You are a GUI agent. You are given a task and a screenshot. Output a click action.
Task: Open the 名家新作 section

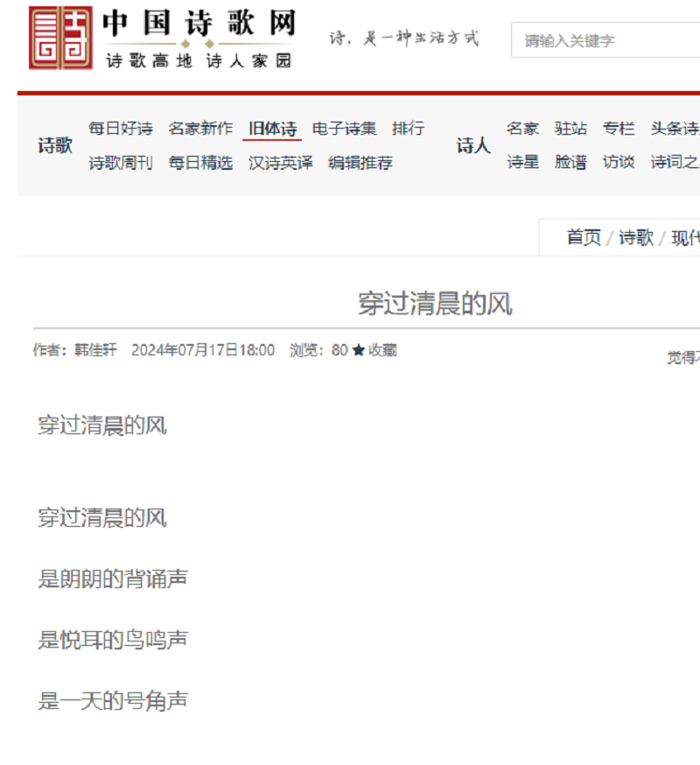pos(200,129)
